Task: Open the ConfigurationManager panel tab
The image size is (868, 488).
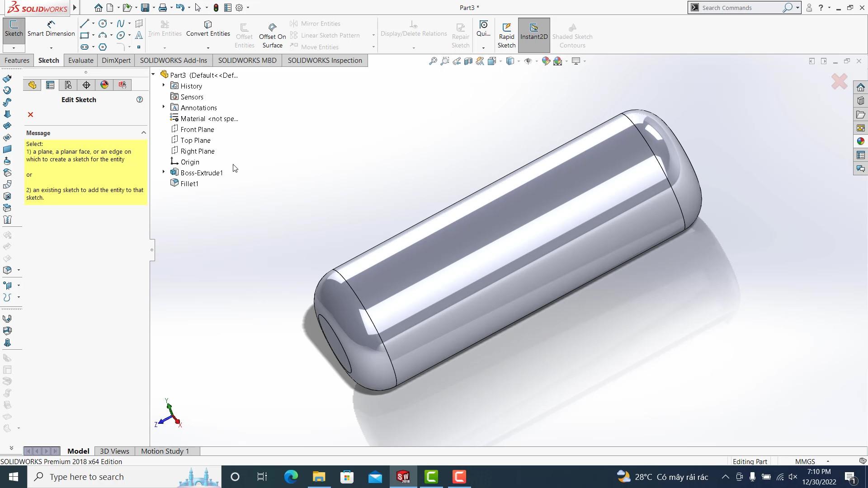Action: 68,85
